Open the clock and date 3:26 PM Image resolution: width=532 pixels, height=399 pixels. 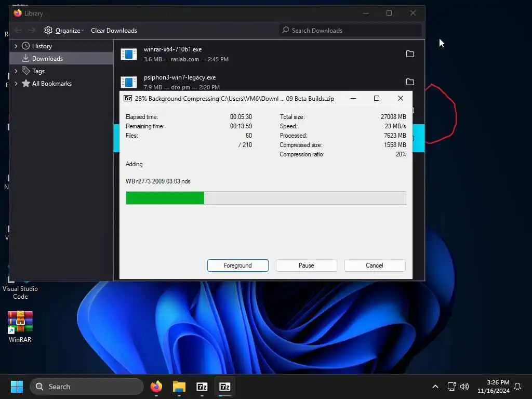pyautogui.click(x=494, y=387)
